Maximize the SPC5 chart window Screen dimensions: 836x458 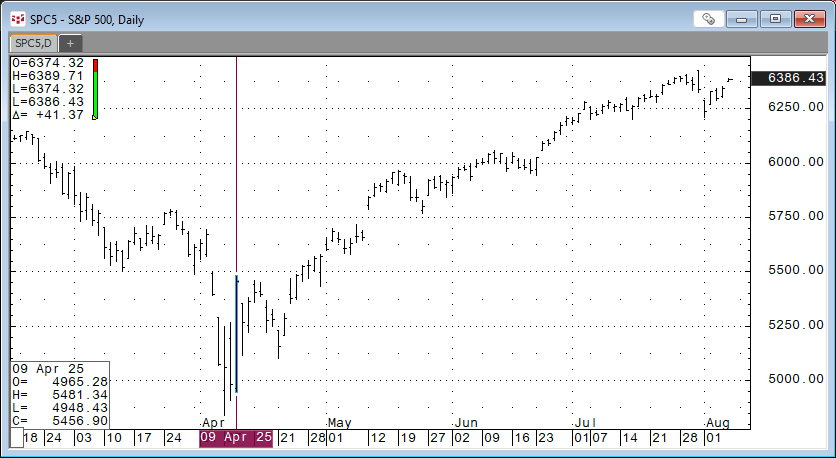point(775,19)
